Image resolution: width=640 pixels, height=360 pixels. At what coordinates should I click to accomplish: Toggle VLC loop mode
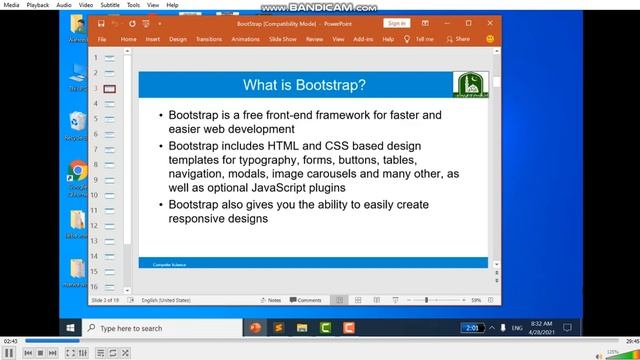[x=113, y=353]
